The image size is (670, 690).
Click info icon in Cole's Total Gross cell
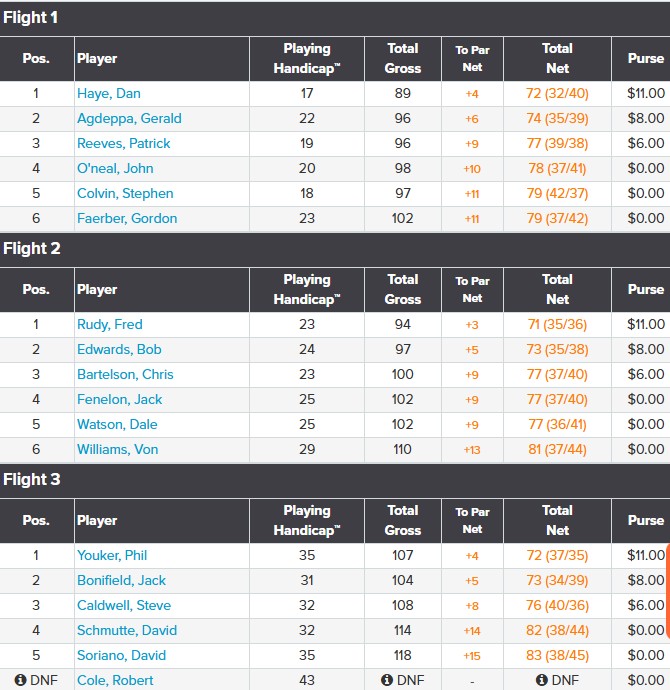(x=387, y=680)
